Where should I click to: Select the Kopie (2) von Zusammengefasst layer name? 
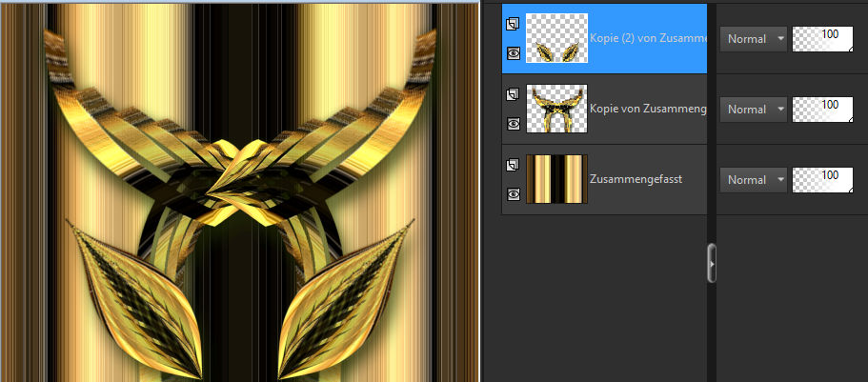click(x=648, y=39)
